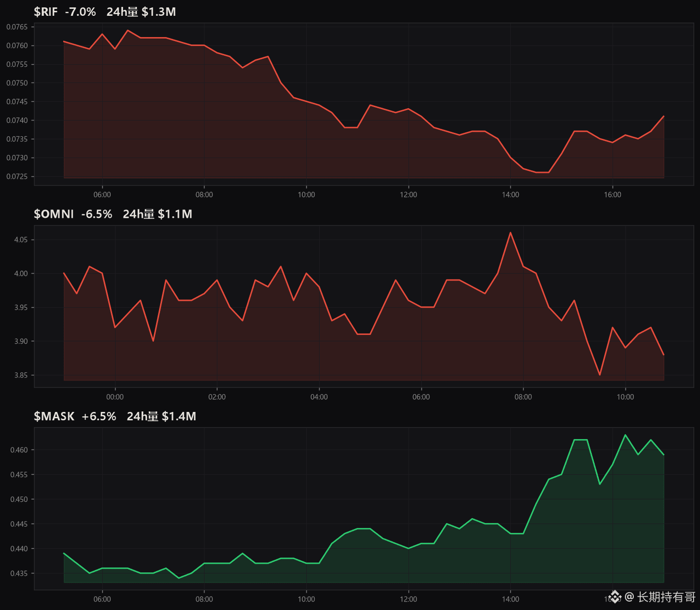Click the 0.0750 y-axis label
Screen dimensions: 700x610
pyautogui.click(x=17, y=83)
